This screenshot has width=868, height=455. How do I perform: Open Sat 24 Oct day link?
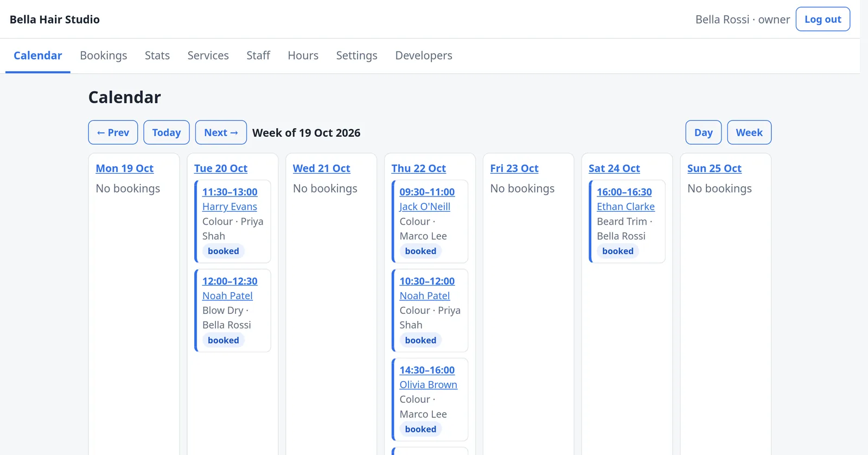point(614,168)
